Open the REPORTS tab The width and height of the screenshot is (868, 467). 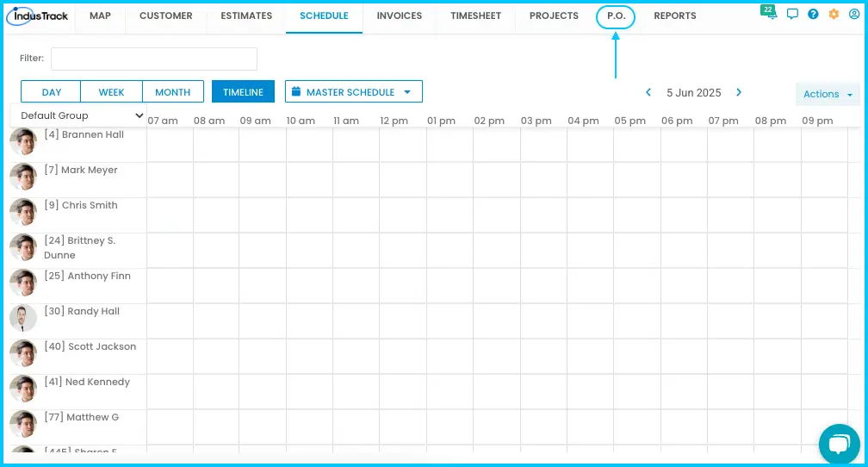coord(675,16)
